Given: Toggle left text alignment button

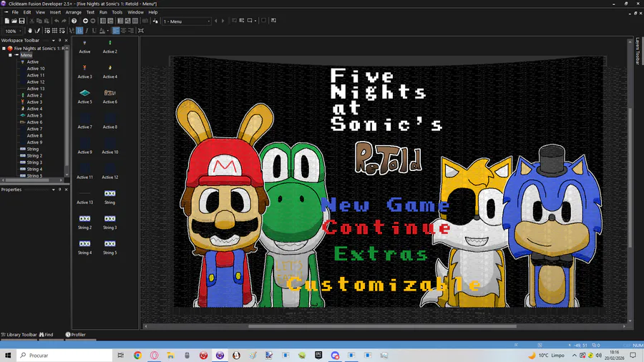Looking at the screenshot, I should (x=116, y=31).
